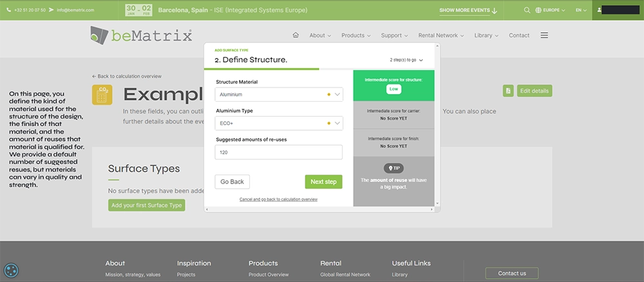Open the Products menu

pos(356,35)
